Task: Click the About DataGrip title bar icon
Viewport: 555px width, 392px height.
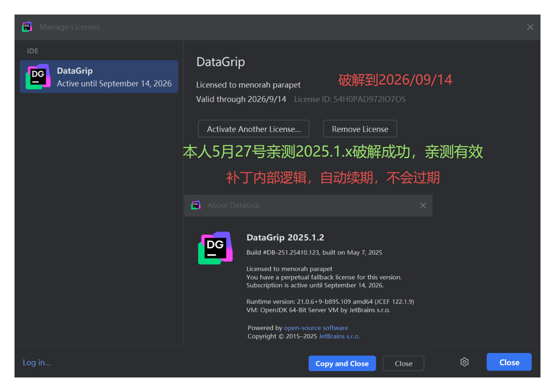Action: pos(196,205)
